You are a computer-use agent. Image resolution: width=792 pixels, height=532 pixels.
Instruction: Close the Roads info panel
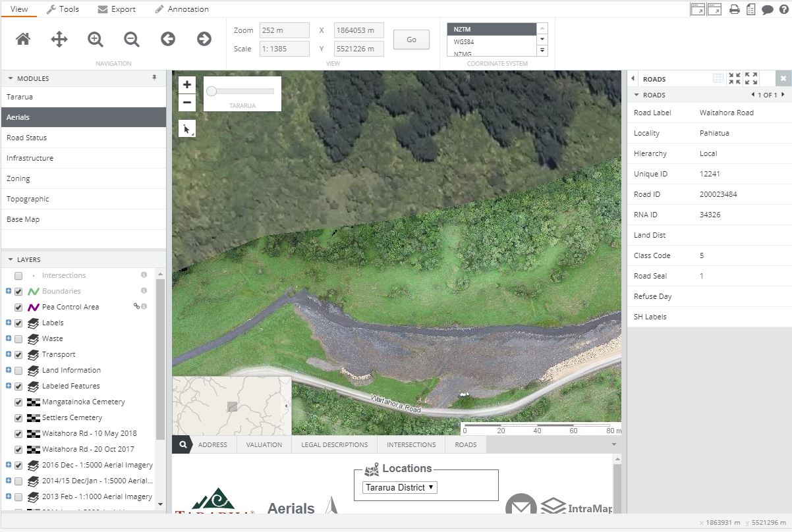pos(783,78)
